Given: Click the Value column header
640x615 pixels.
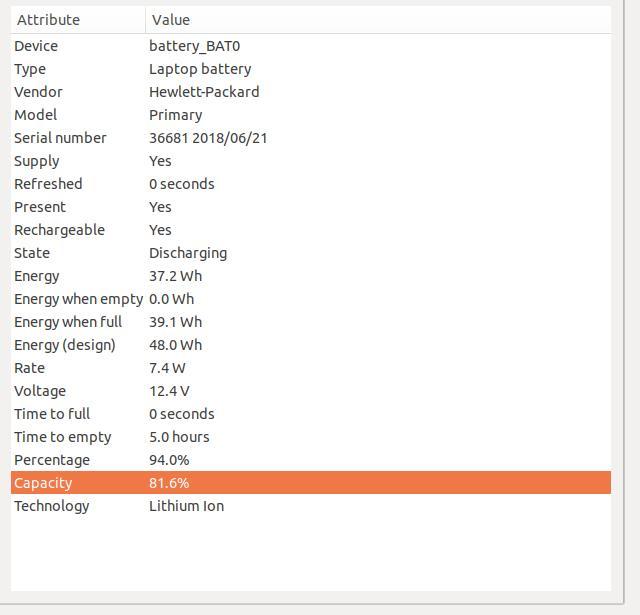Looking at the screenshot, I should 378,20.
